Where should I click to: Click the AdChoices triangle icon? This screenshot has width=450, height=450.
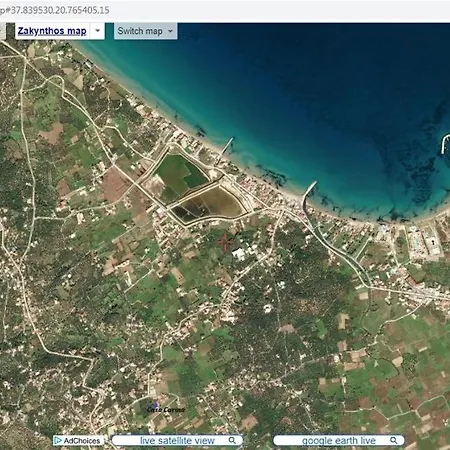58,441
